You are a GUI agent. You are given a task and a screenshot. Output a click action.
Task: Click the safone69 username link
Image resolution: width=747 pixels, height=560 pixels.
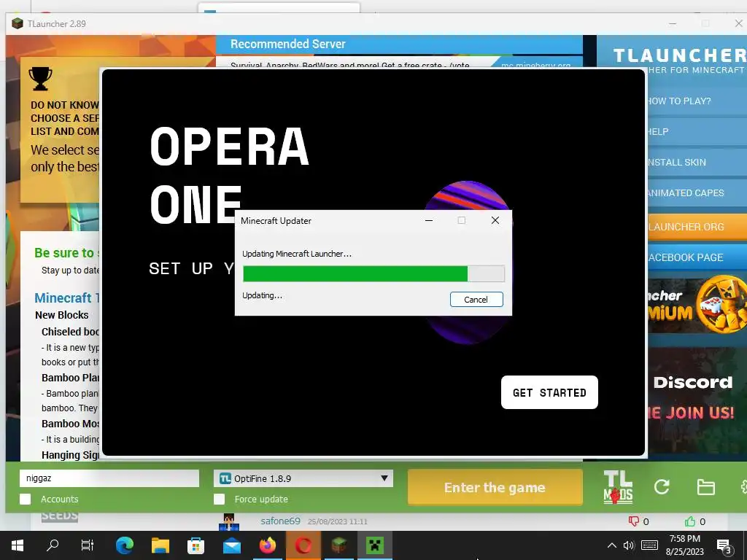coord(281,521)
